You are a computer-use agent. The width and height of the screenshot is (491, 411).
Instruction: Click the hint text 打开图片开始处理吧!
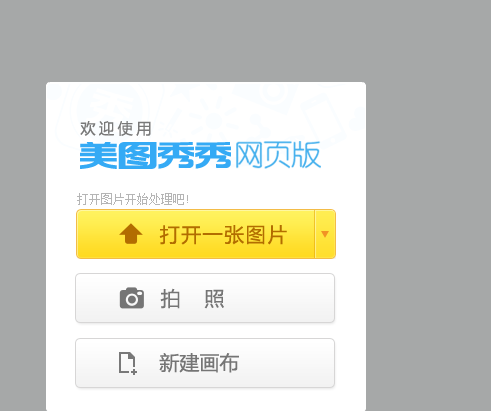tap(133, 199)
